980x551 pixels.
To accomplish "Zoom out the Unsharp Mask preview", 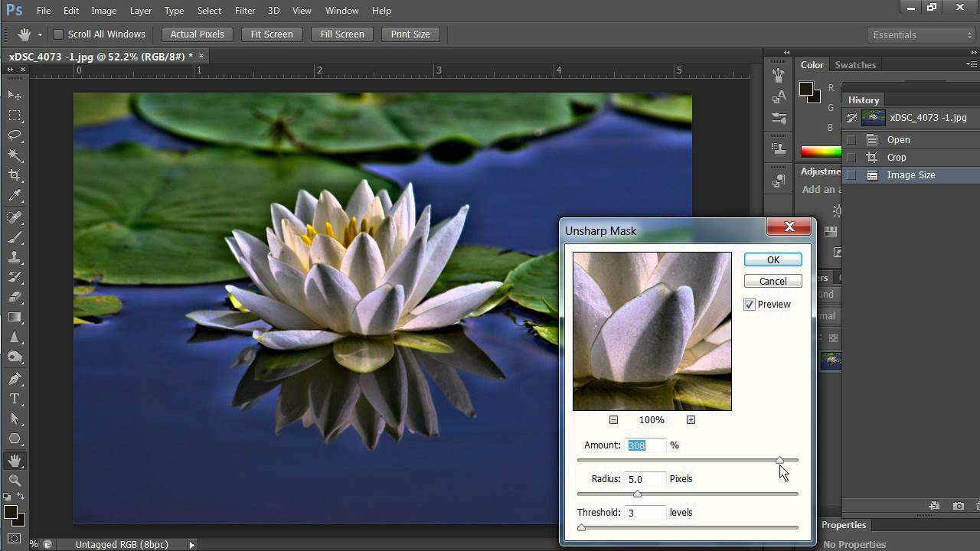I will [x=613, y=419].
